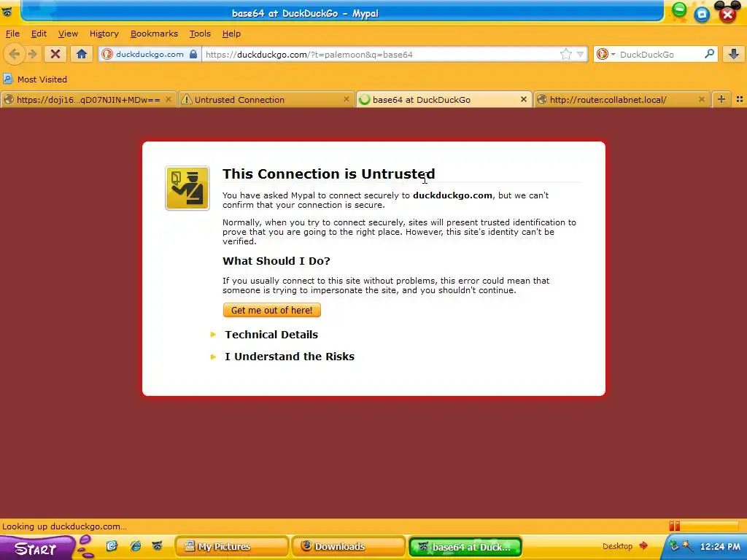This screenshot has height=560, width=747.
Task: Click the padlock site identity icon
Action: pos(193,54)
